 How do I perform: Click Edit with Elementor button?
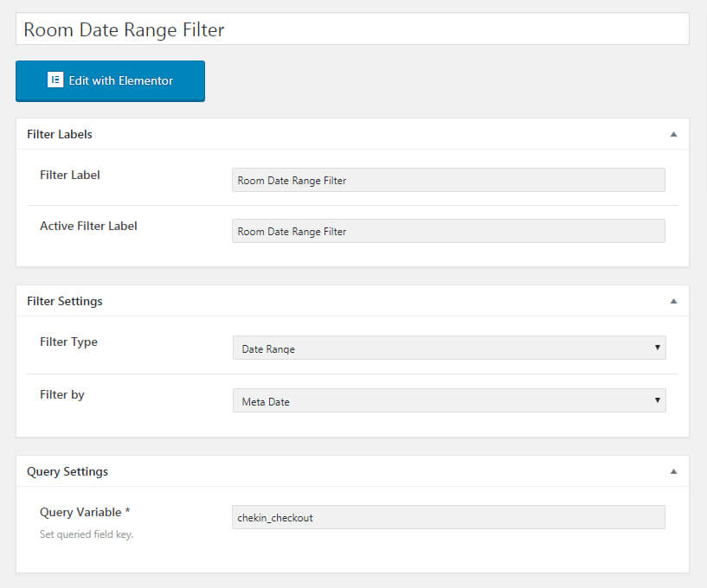tap(110, 81)
